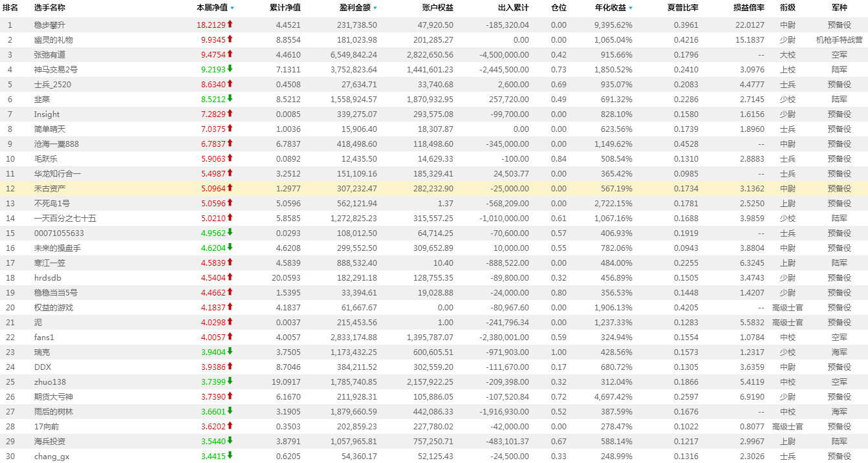Image resolution: width=868 pixels, height=463 pixels.
Task: Click red up arrow for 士兵_2520
Action: pos(230,83)
